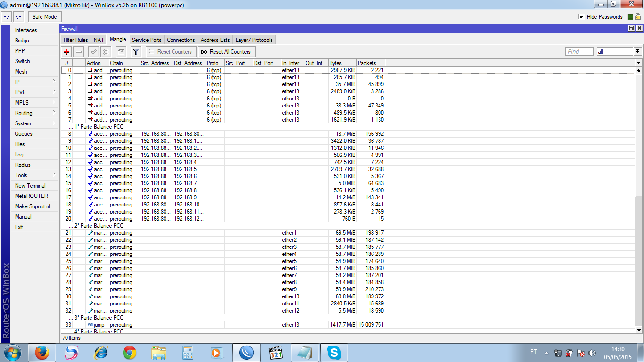Click the jump action icon on rule 33
The image size is (644, 362).
[x=90, y=325]
